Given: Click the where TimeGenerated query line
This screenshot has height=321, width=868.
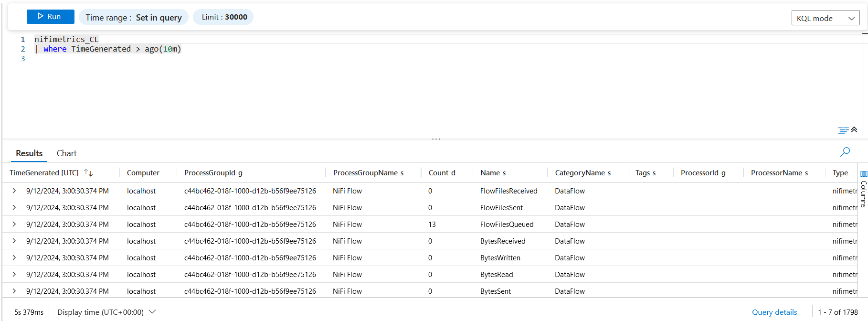Looking at the screenshot, I should tap(108, 49).
